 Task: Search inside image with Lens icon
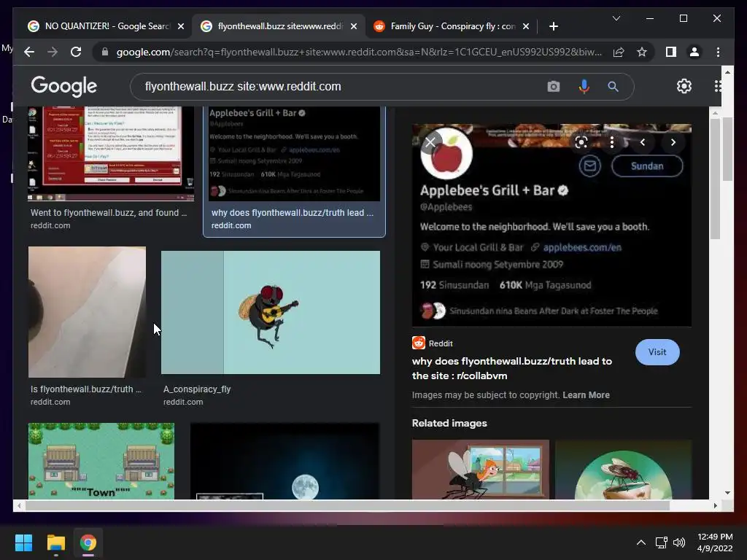pyautogui.click(x=581, y=142)
